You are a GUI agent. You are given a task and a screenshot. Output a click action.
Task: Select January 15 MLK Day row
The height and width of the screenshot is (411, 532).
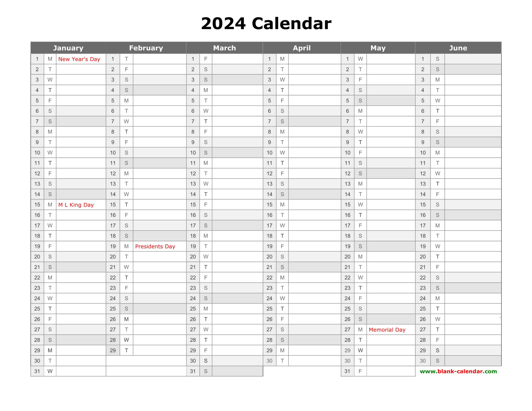[69, 205]
